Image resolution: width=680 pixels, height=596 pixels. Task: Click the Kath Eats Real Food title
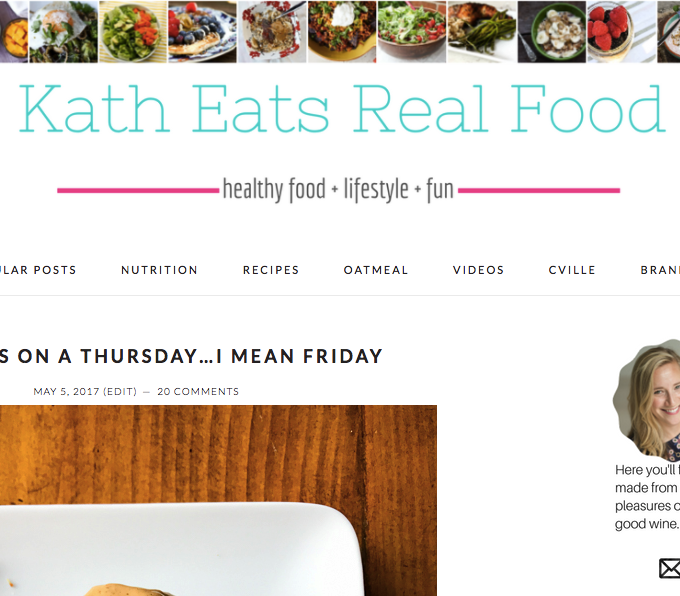pos(342,108)
